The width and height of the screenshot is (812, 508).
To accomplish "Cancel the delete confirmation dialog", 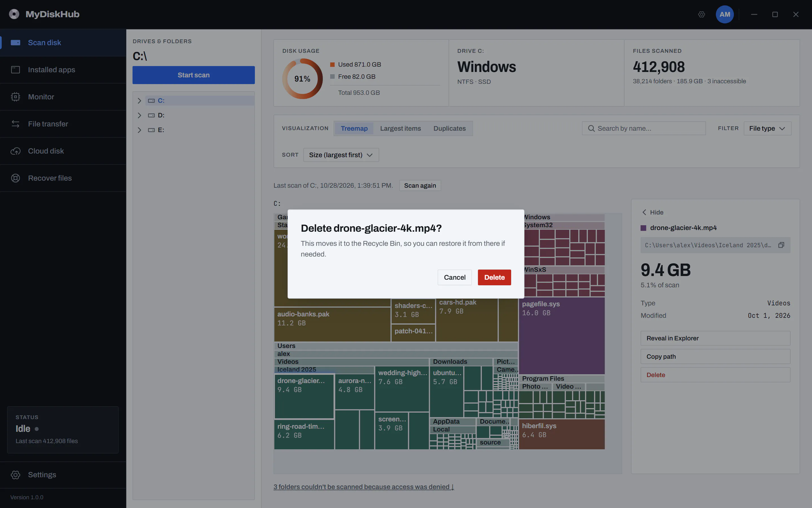I will click(455, 277).
